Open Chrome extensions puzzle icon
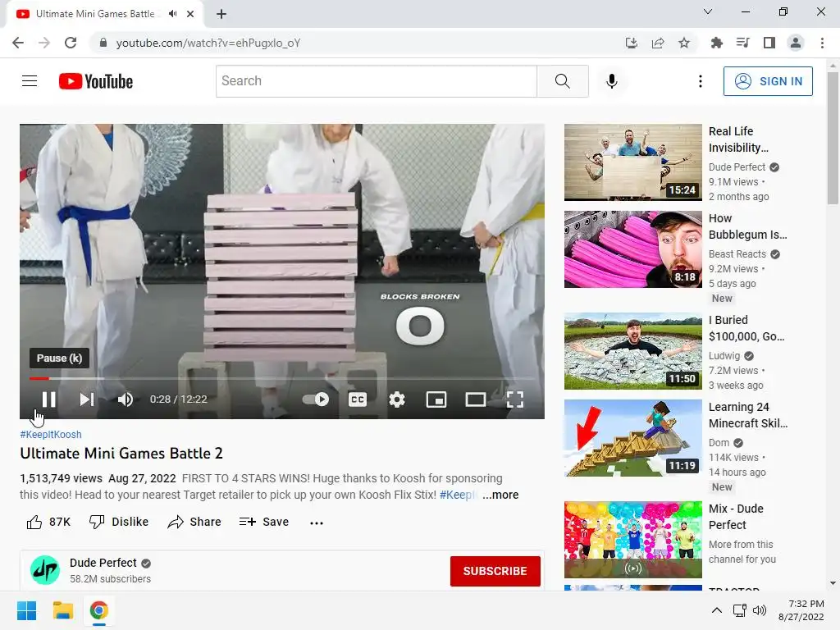The width and height of the screenshot is (840, 630). (716, 43)
